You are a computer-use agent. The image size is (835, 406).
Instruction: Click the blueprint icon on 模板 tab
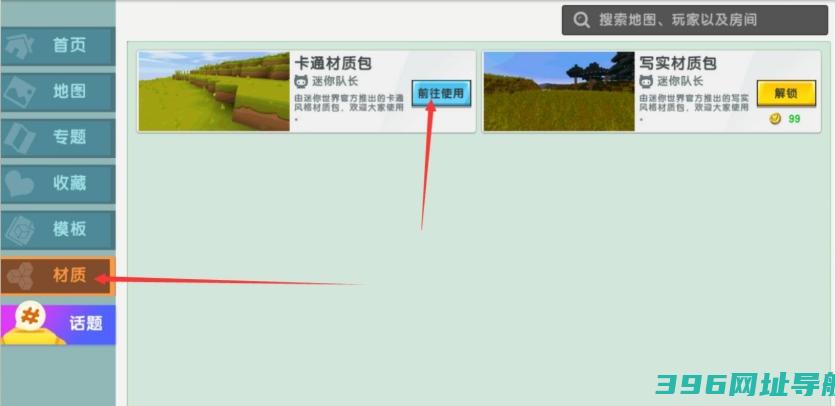pyautogui.click(x=20, y=231)
